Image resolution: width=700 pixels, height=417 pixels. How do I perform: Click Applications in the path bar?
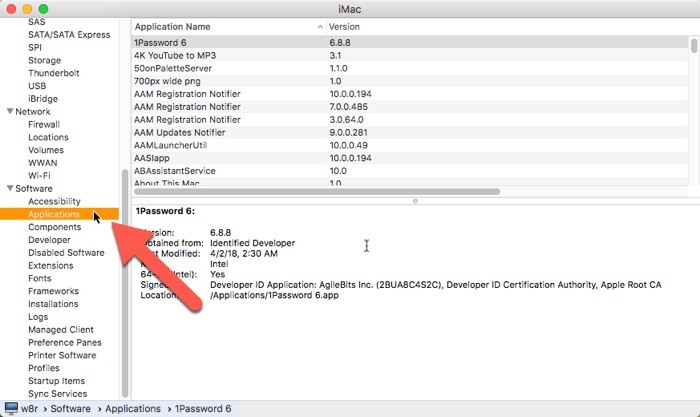click(x=133, y=409)
